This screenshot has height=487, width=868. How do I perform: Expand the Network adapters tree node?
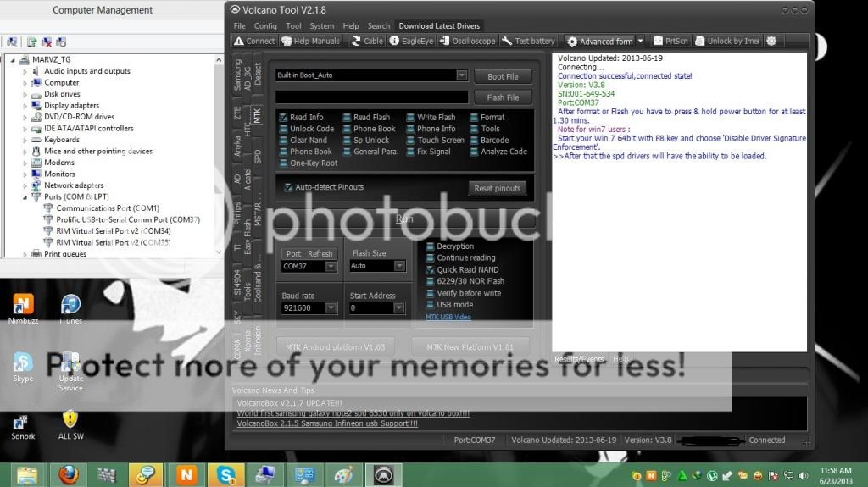coord(25,185)
